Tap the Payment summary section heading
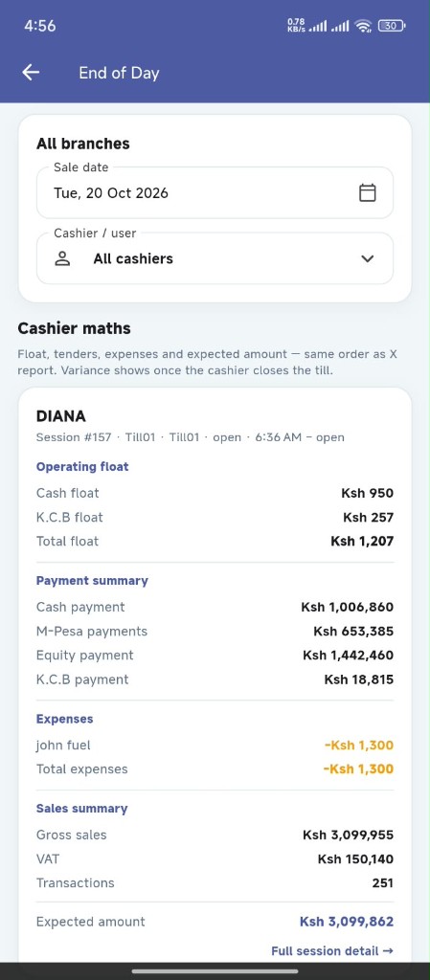 tap(93, 581)
